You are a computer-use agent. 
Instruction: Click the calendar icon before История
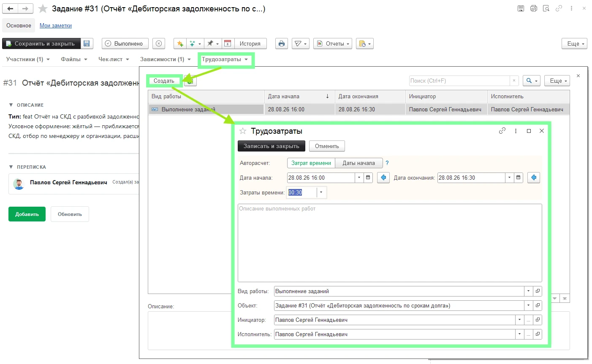coord(228,43)
